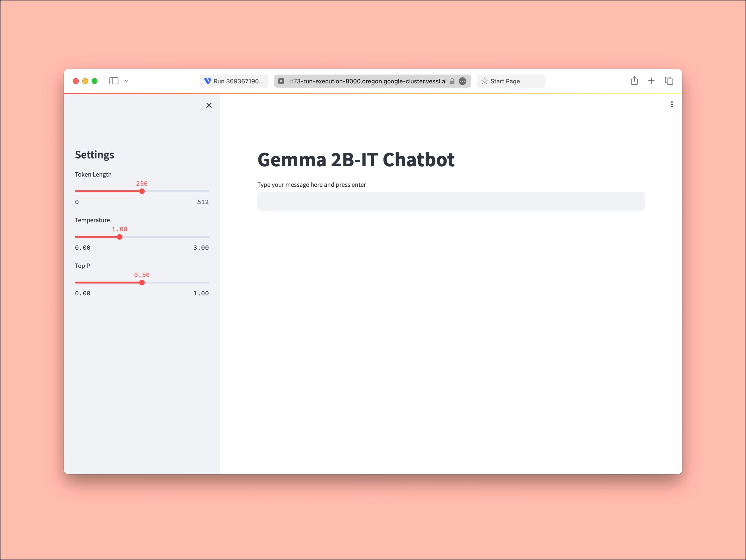The image size is (746, 560).
Task: Click the address bar URL field
Action: [x=368, y=81]
